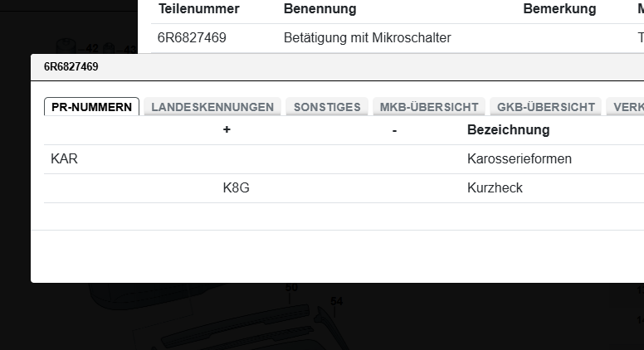Click part label 54 in the diagram
This screenshot has height=350, width=644.
336,301
